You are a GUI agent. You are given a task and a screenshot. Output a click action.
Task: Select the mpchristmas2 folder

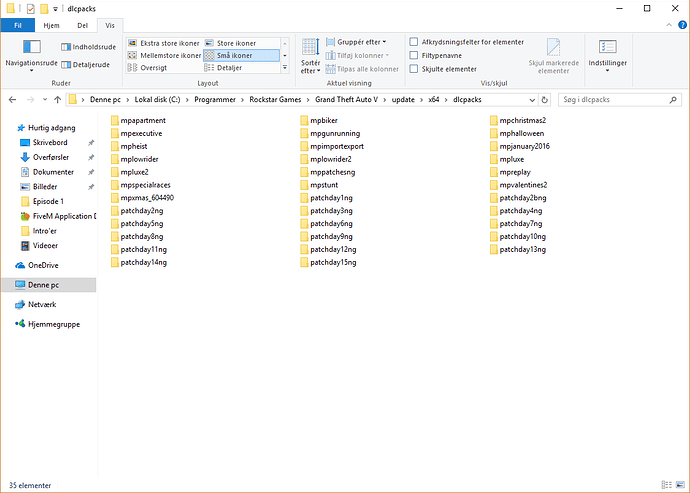[518, 120]
